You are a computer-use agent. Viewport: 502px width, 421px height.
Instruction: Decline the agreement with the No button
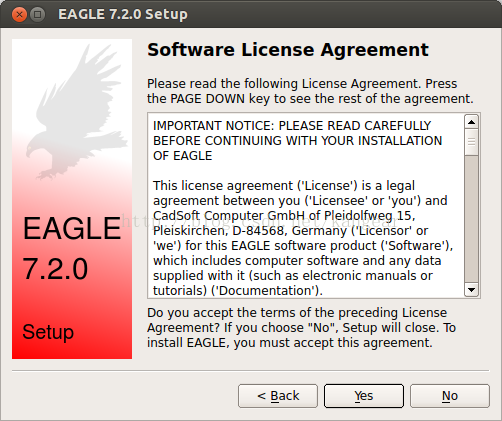450,396
